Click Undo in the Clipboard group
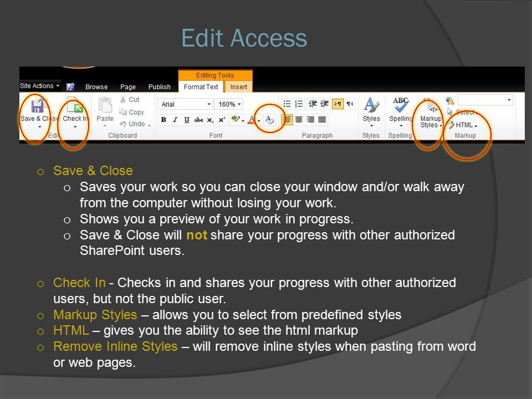 click(132, 124)
